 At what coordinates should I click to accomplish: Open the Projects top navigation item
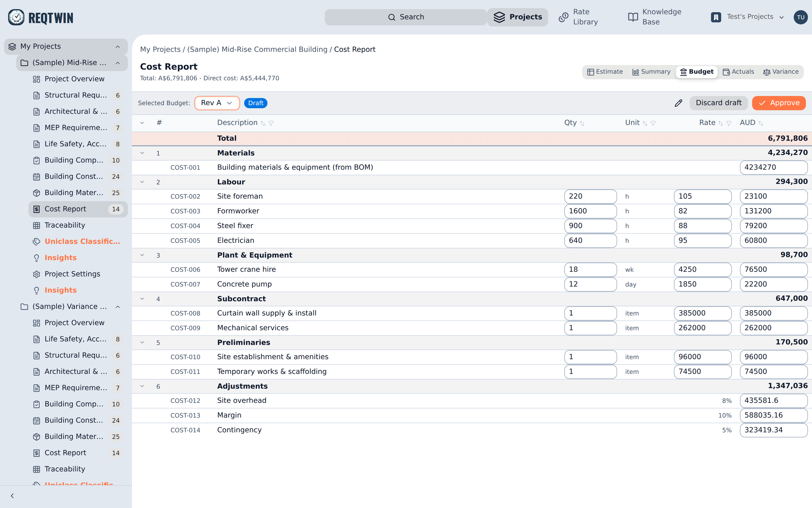point(517,17)
